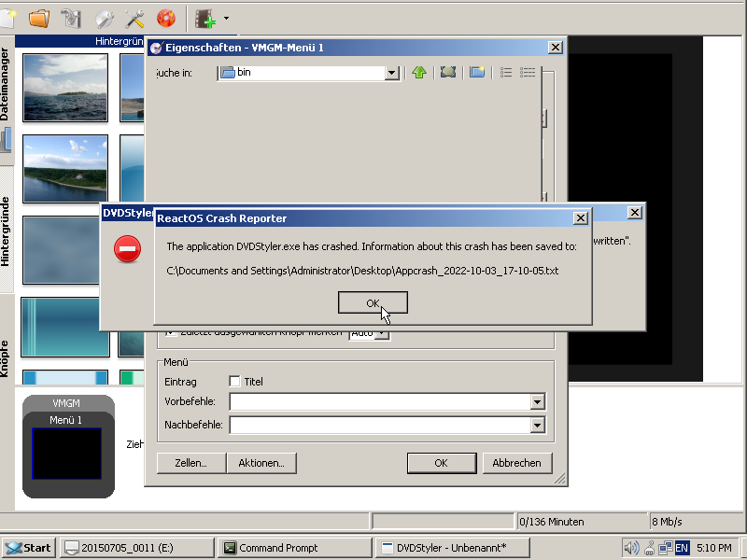Click the desktop/home icon in file dialog
747x560 pixels.
[x=448, y=73]
